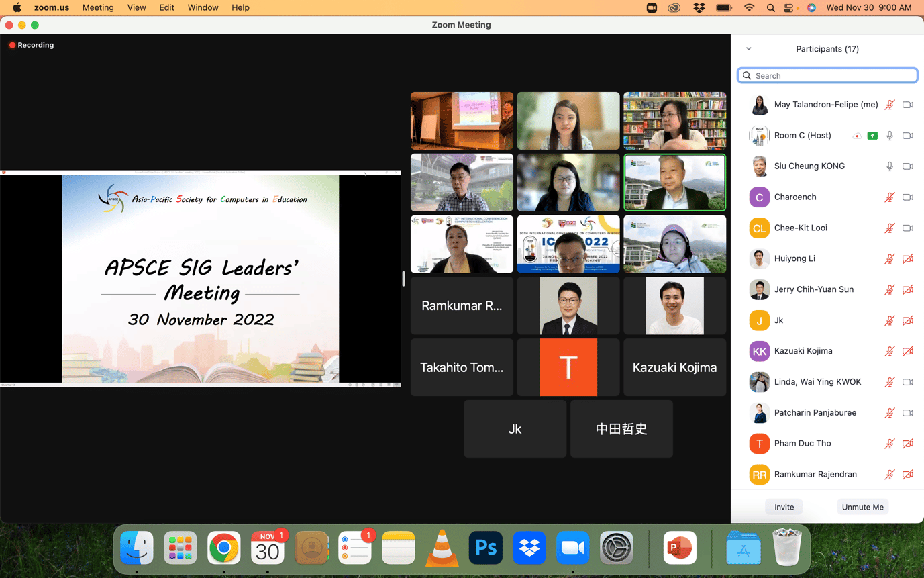Open the Meeting menu
Image resolution: width=924 pixels, height=578 pixels.
98,8
